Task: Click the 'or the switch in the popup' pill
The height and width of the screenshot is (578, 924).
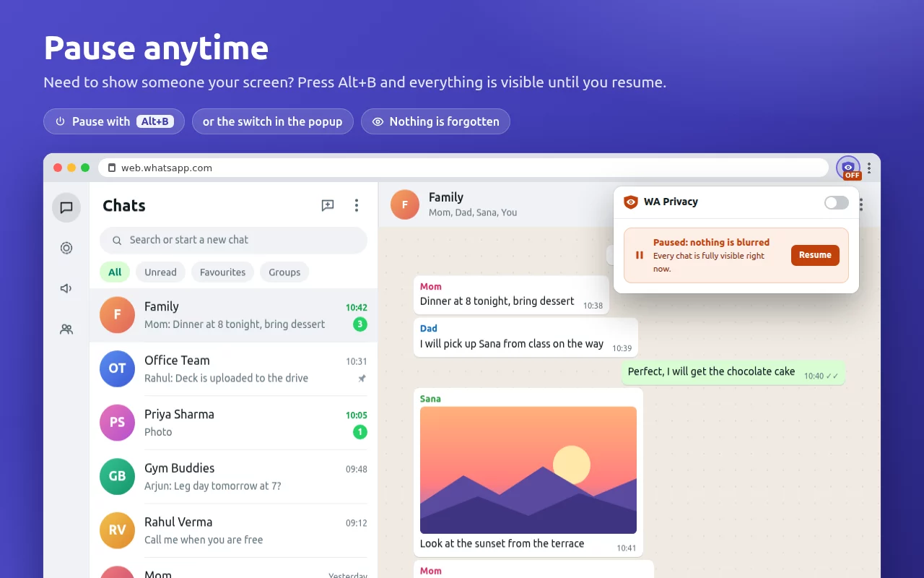Action: [x=273, y=121]
